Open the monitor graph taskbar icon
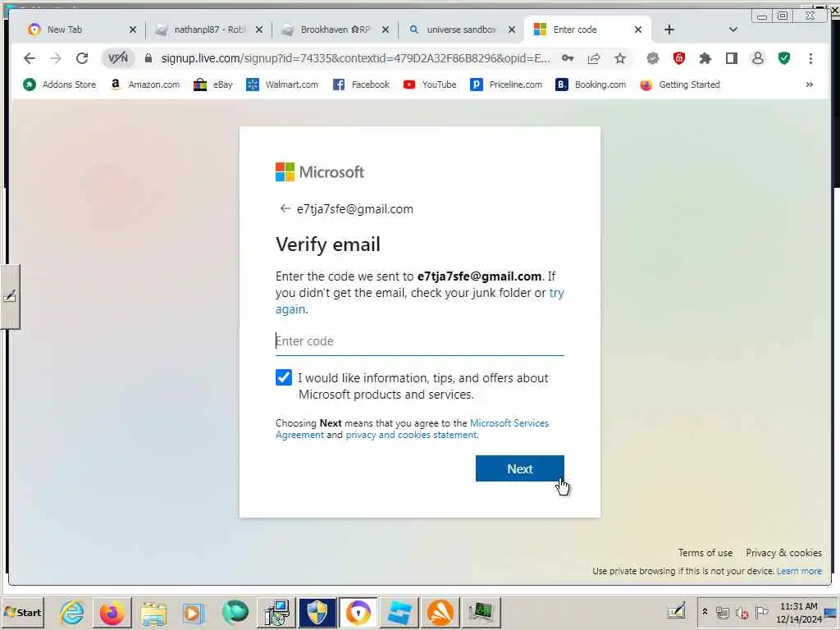 (x=481, y=612)
